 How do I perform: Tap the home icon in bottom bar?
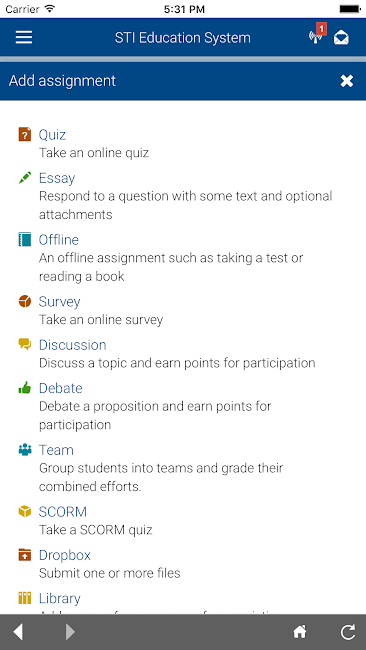pyautogui.click(x=300, y=632)
